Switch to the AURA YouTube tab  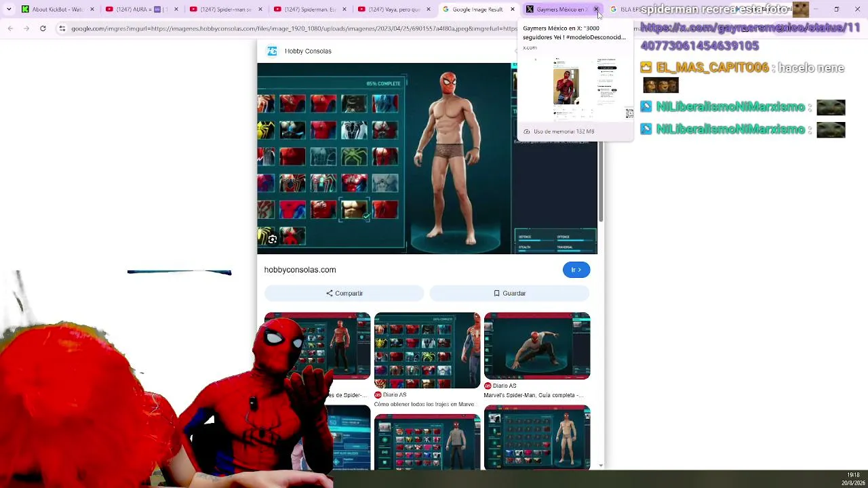pyautogui.click(x=141, y=9)
